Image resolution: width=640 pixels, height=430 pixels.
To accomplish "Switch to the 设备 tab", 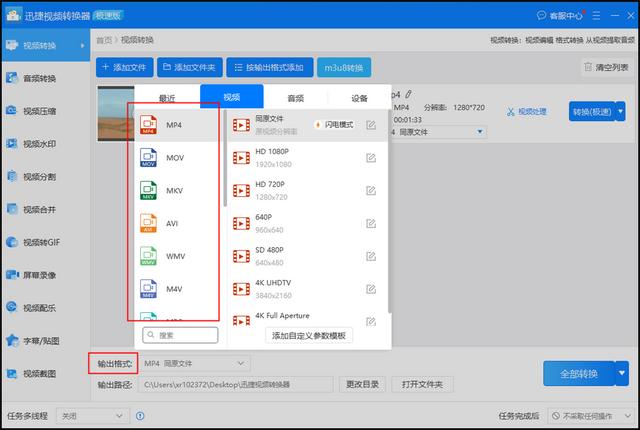I will [359, 98].
